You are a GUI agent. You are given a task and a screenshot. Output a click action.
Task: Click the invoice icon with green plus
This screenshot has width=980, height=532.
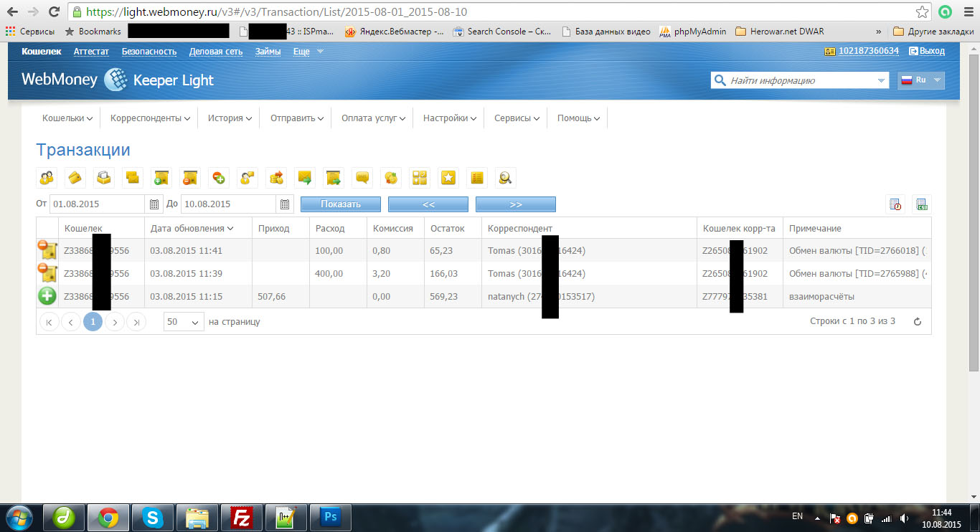[x=161, y=178]
